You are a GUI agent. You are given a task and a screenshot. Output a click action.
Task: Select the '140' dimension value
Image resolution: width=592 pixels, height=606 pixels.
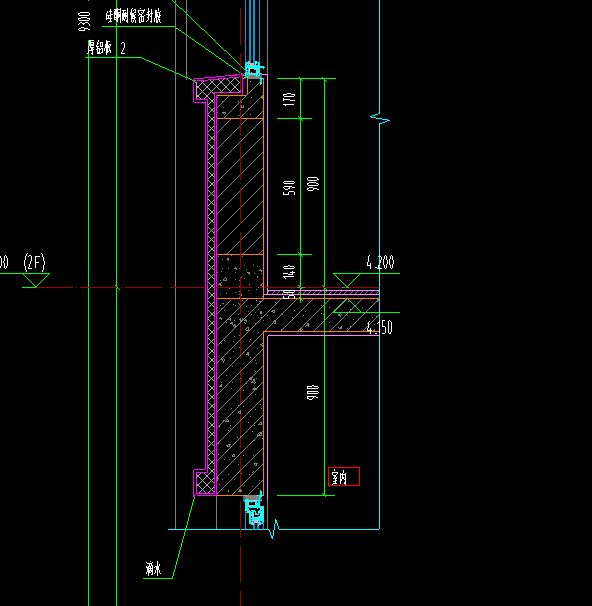click(289, 271)
